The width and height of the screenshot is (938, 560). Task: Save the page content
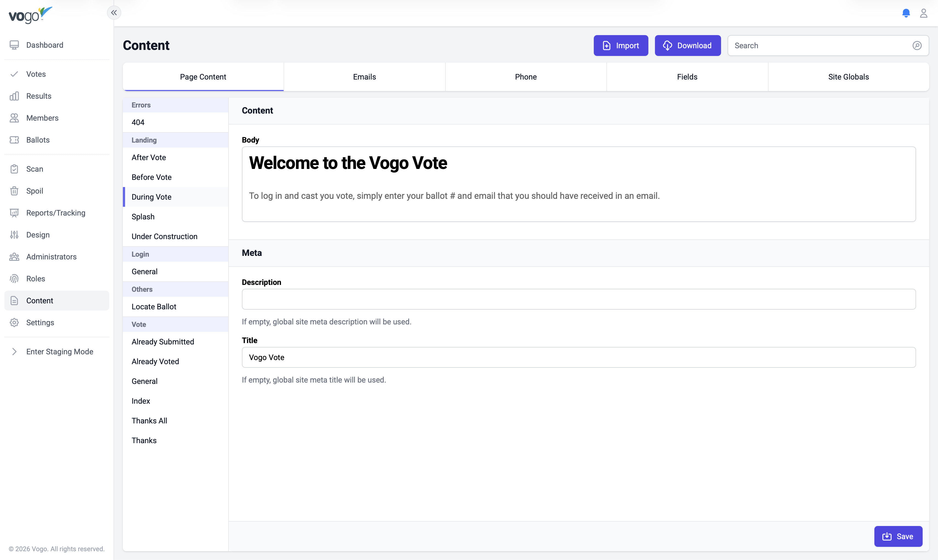[898, 536]
